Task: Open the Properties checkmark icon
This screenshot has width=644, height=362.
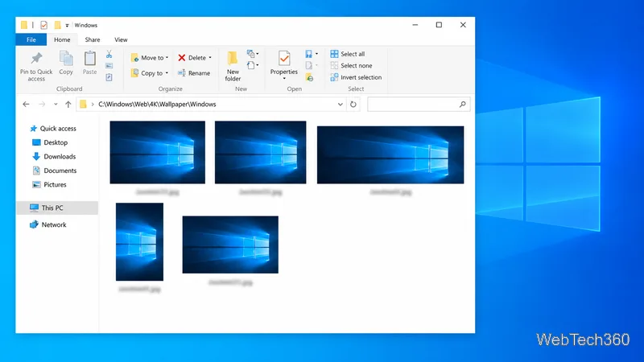Action: click(284, 59)
